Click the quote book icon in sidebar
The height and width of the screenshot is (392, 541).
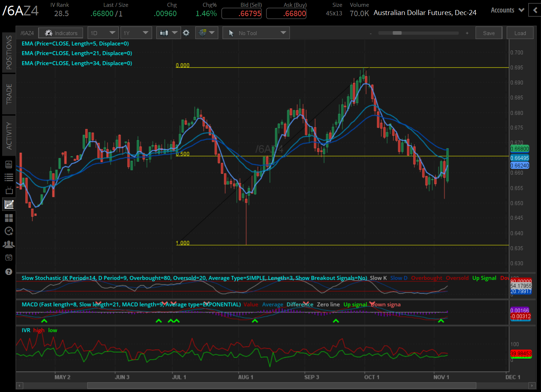coord(9,164)
